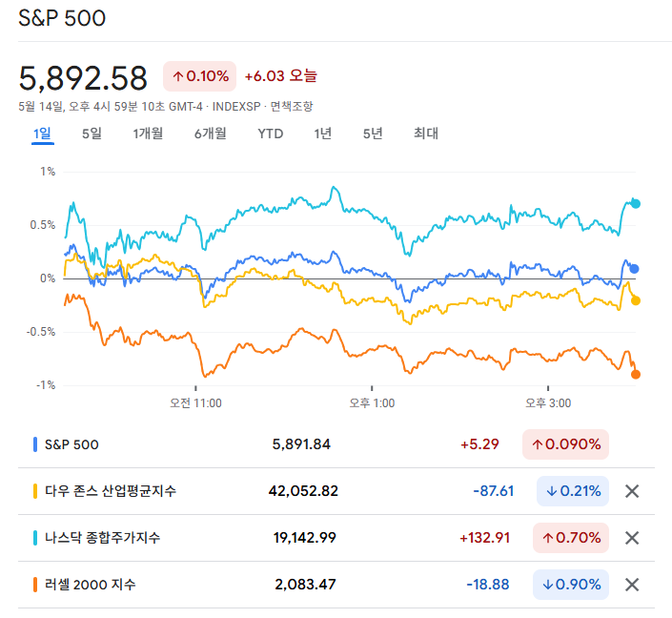Remove the 러셀 2000 지수 comparison
The width and height of the screenshot is (672, 618).
632,585
